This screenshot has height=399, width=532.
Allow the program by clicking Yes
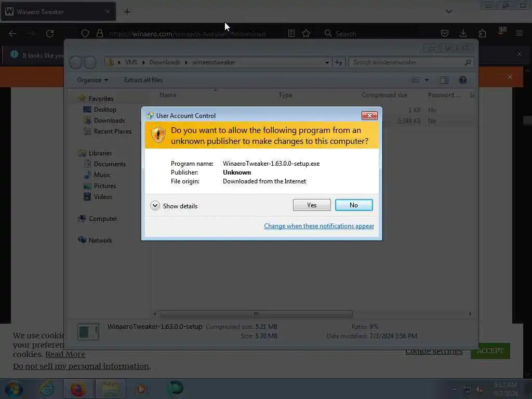pyautogui.click(x=312, y=205)
